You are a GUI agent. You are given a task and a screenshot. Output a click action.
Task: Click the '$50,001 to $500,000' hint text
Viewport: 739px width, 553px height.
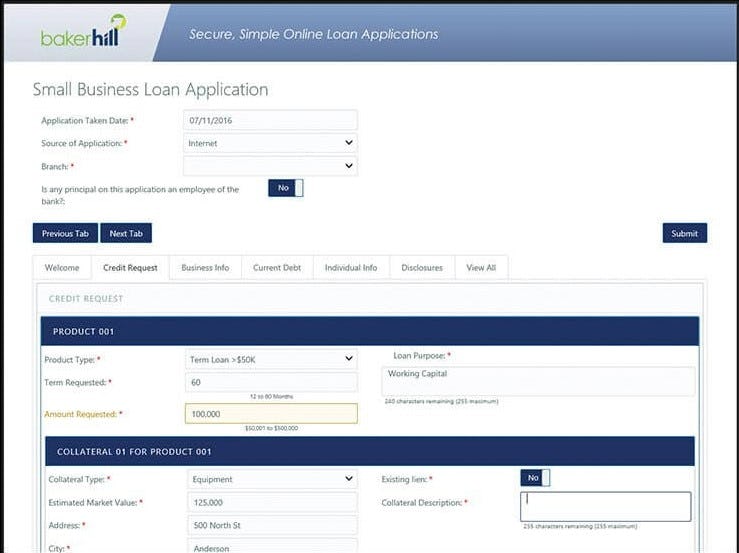271,428
